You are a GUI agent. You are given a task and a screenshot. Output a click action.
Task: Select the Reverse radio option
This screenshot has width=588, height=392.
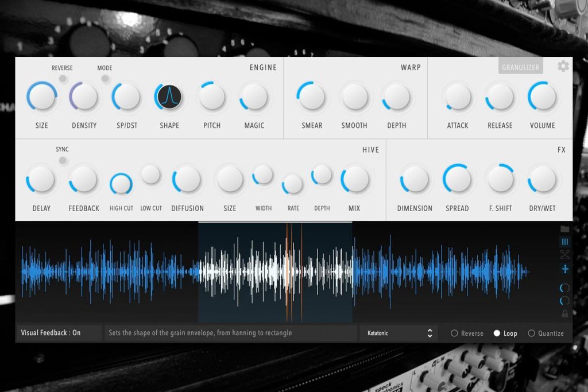pyautogui.click(x=467, y=333)
